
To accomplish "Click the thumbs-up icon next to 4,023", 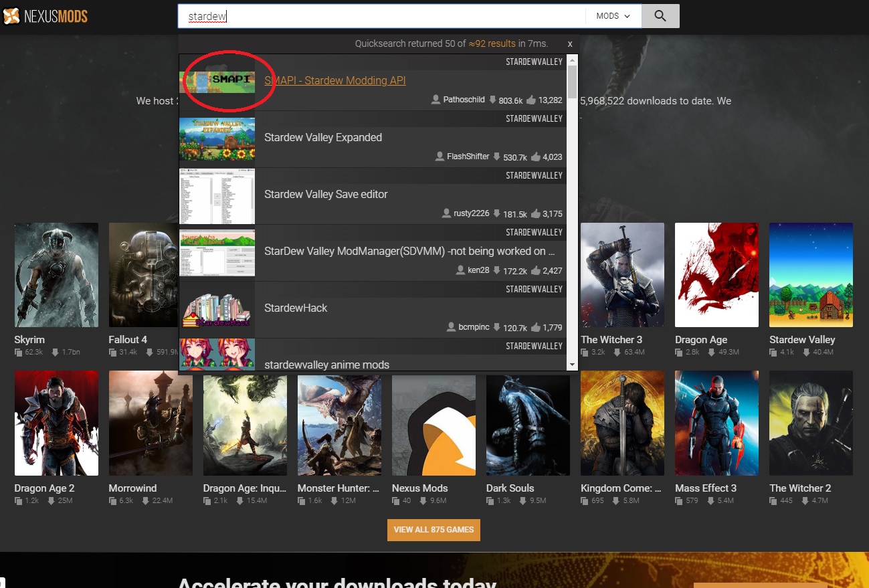I will pyautogui.click(x=536, y=157).
